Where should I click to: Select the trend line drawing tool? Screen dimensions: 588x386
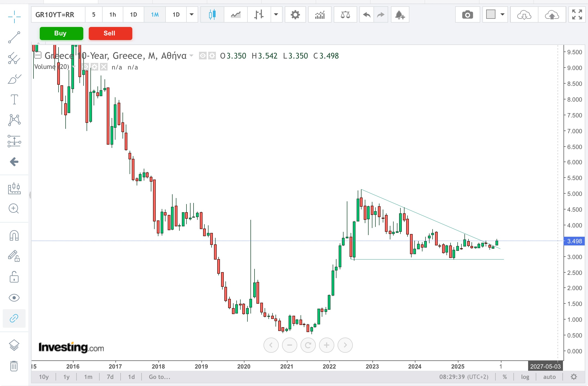[14, 37]
